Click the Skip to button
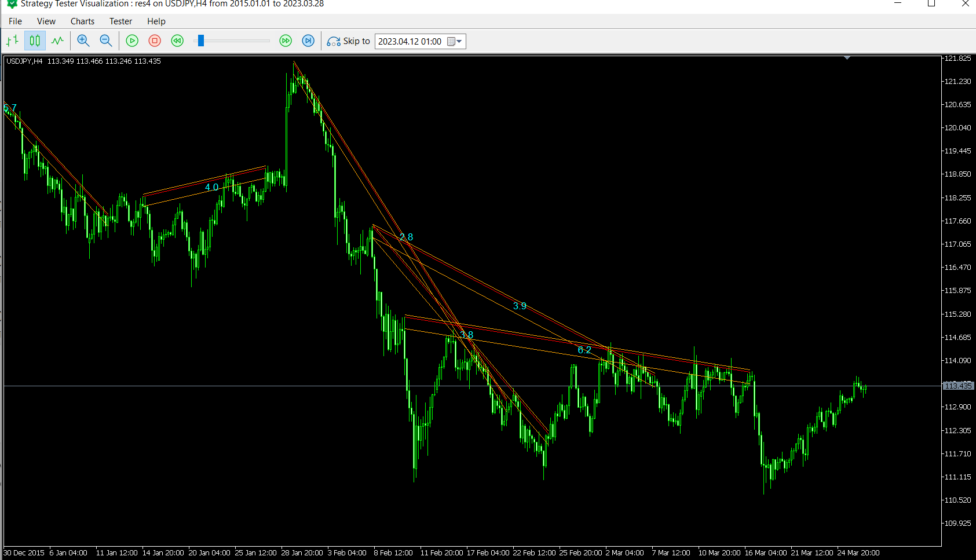 pos(349,41)
